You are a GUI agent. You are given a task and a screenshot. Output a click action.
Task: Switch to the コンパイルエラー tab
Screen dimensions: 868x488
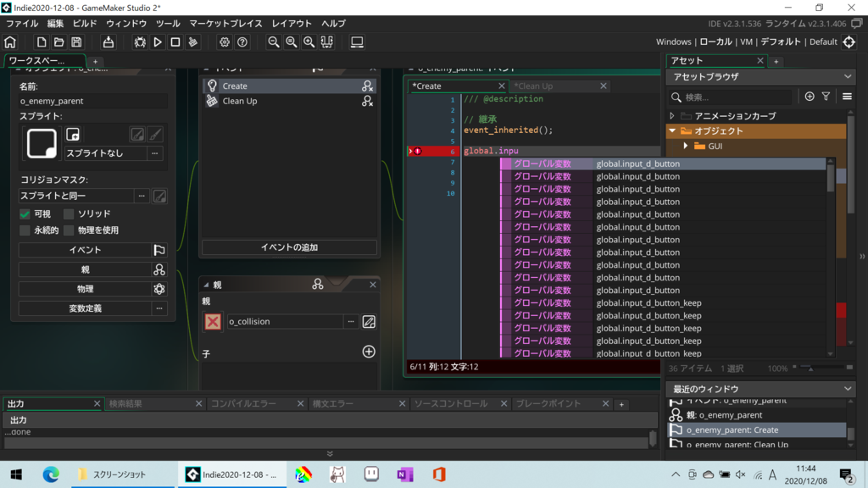coord(243,404)
